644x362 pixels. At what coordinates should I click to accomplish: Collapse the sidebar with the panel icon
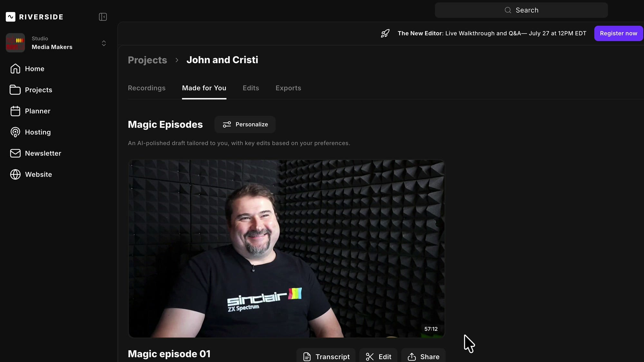103,17
